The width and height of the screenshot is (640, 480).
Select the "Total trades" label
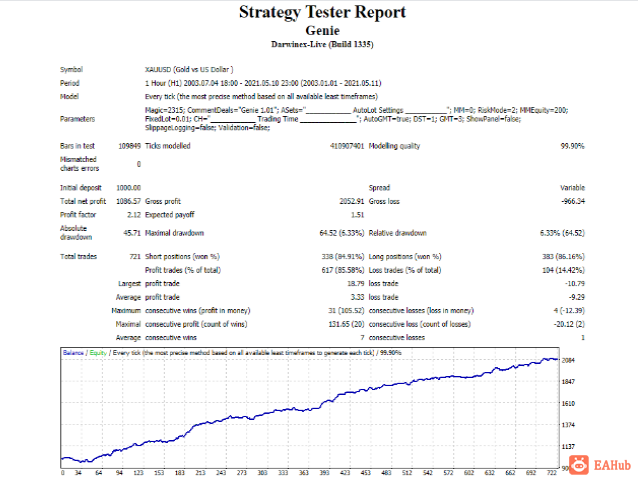pyautogui.click(x=78, y=257)
